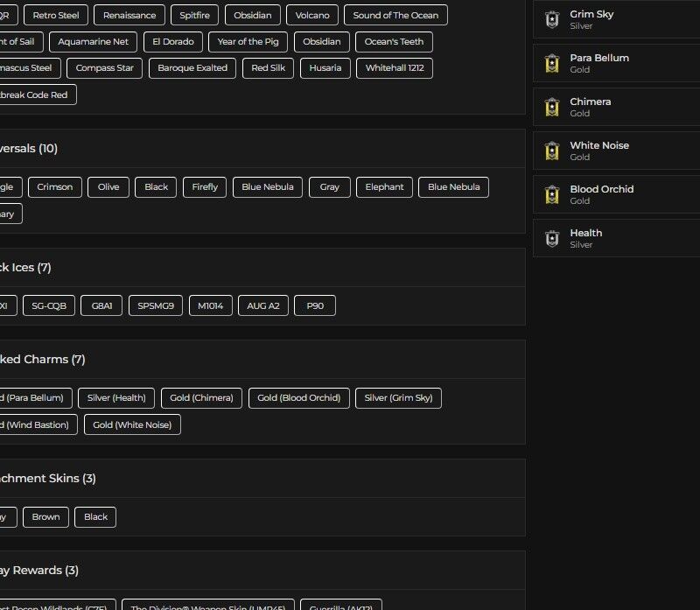Click the Whitehall 1212 skin tag

(394, 67)
